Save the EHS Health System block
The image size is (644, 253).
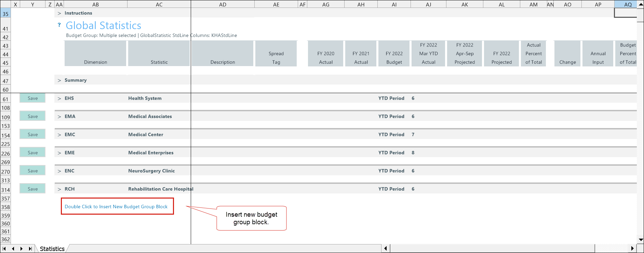tap(32, 98)
